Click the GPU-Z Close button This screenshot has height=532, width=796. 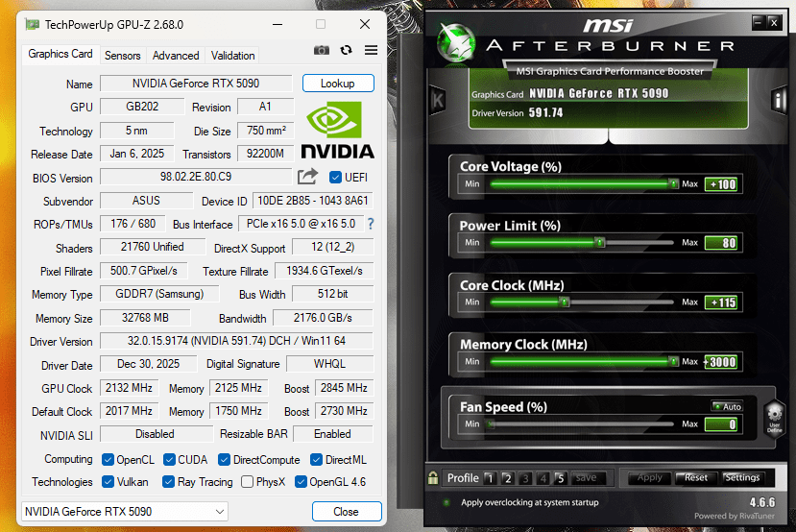(347, 511)
